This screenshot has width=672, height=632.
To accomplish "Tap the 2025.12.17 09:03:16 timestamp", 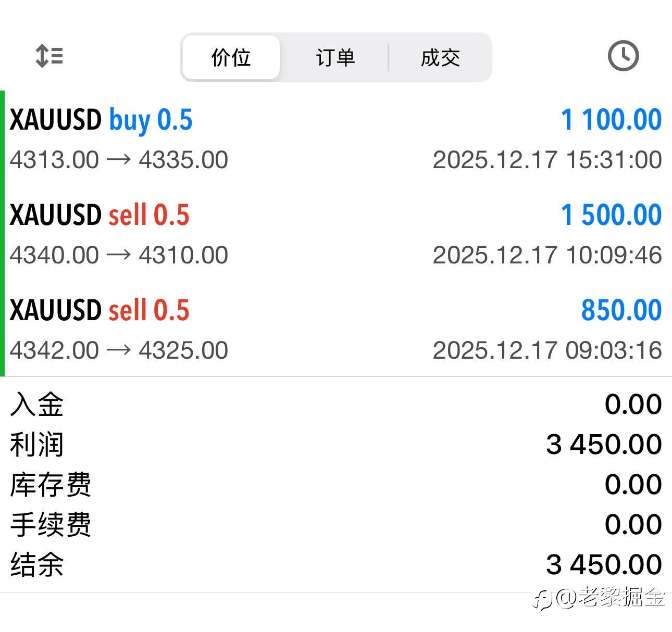I will click(x=547, y=350).
